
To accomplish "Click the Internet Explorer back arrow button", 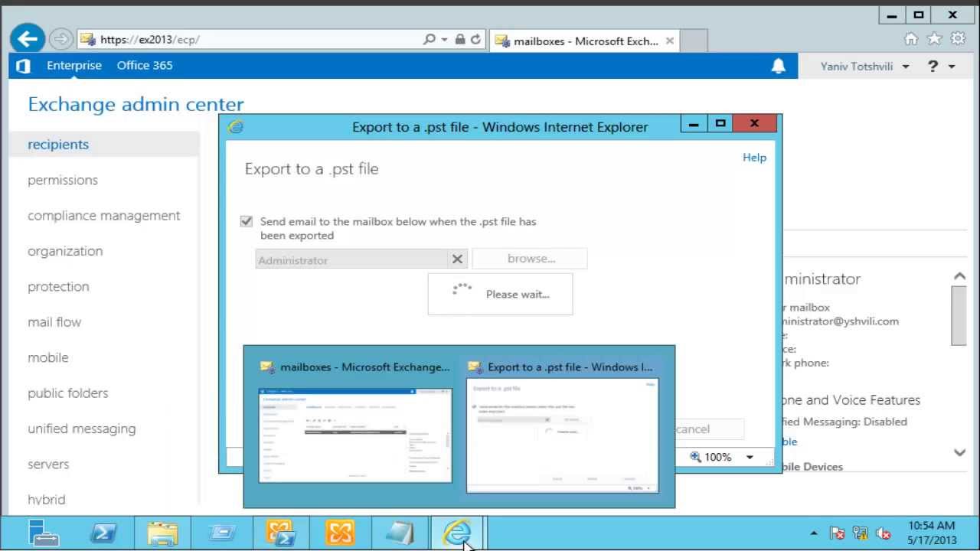I will click(28, 39).
